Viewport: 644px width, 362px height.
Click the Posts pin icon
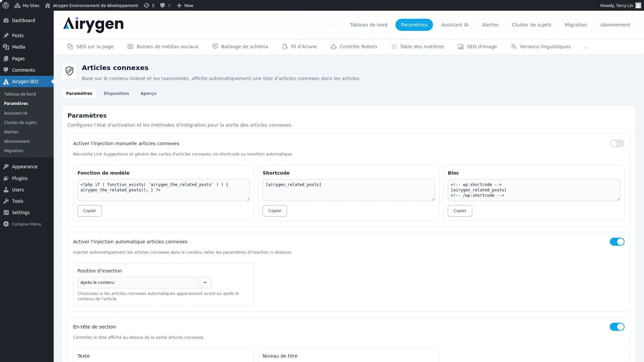(x=6, y=36)
